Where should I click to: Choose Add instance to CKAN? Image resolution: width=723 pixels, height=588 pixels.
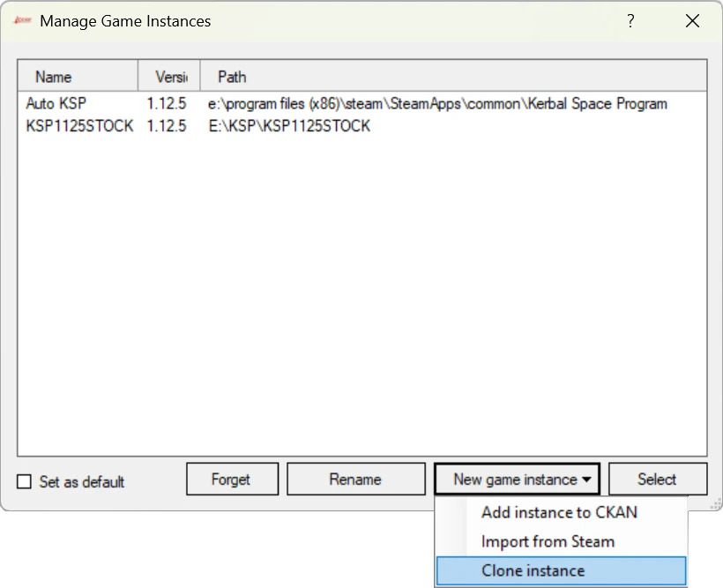pyautogui.click(x=561, y=512)
